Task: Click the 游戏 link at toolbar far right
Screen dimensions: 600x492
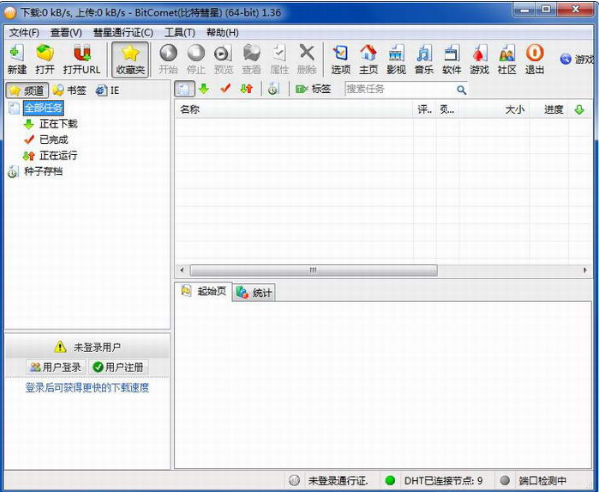Action: click(x=578, y=59)
